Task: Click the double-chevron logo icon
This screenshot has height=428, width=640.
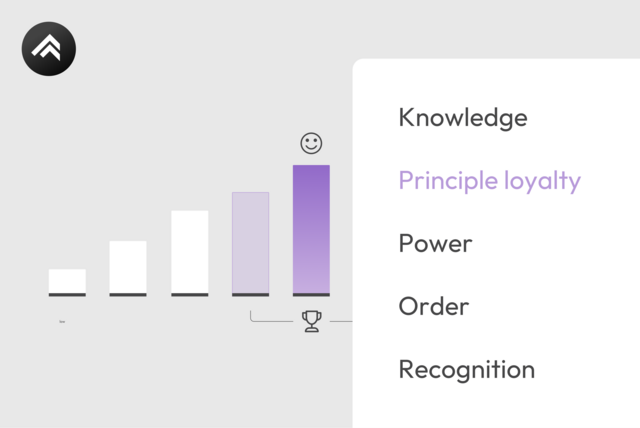Action: pos(49,49)
